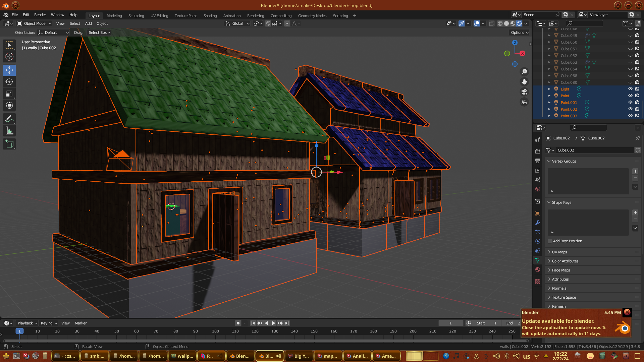Image resolution: width=644 pixels, height=362 pixels.
Task: Open the Render menu
Action: coord(40,15)
